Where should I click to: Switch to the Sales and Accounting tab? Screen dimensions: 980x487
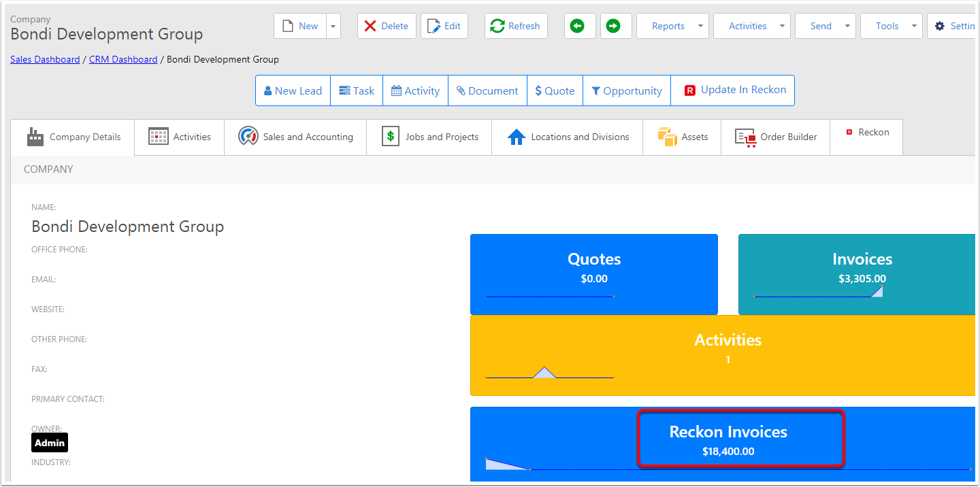point(295,137)
